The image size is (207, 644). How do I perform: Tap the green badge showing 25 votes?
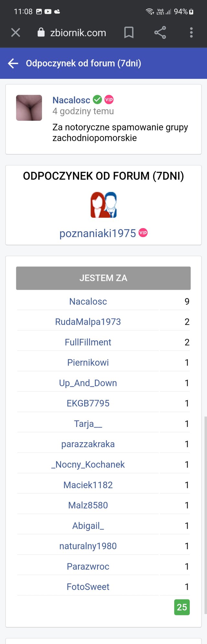pyautogui.click(x=181, y=607)
